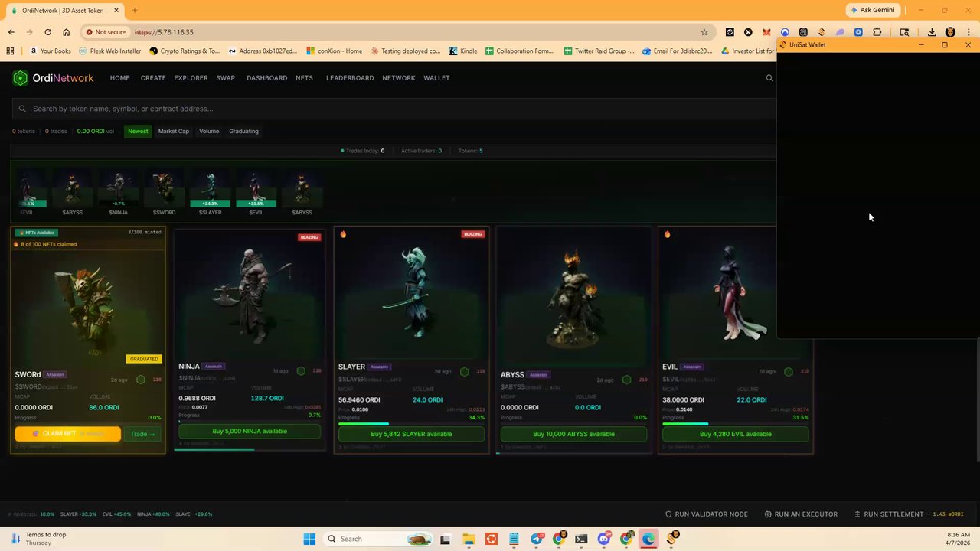Click the hexagon icon on the NINJA card
Image resolution: width=980 pixels, height=551 pixels.
point(301,371)
